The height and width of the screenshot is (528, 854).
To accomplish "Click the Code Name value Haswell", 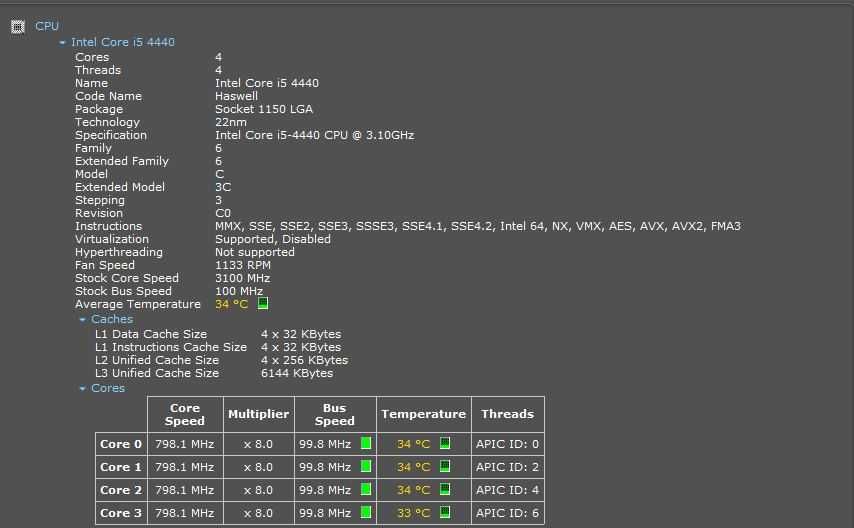I will tap(236, 96).
